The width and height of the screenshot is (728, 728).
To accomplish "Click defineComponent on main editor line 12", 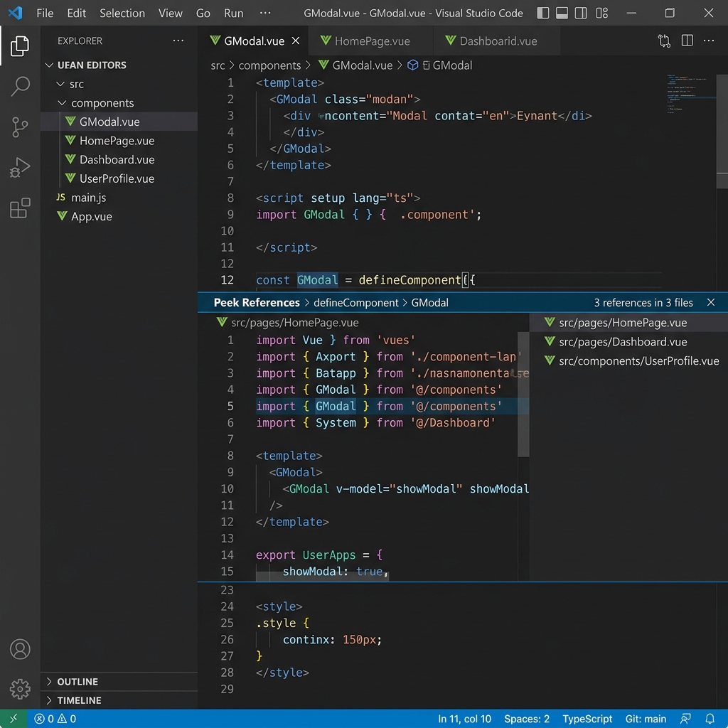I will 409,280.
